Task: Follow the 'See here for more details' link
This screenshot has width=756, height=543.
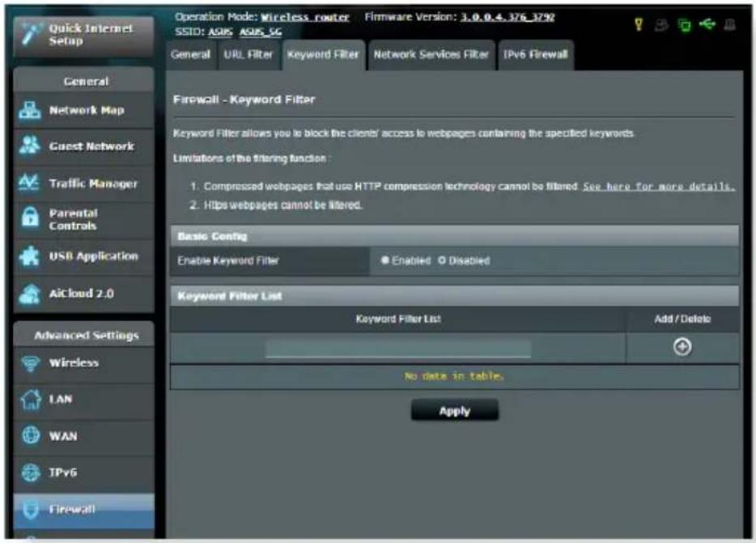Action: (x=659, y=186)
